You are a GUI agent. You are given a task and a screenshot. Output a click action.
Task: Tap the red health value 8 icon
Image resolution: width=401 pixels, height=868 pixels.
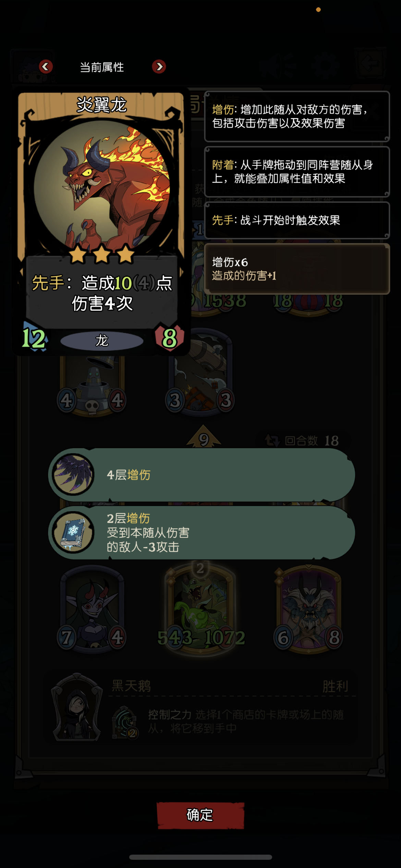coord(169,338)
